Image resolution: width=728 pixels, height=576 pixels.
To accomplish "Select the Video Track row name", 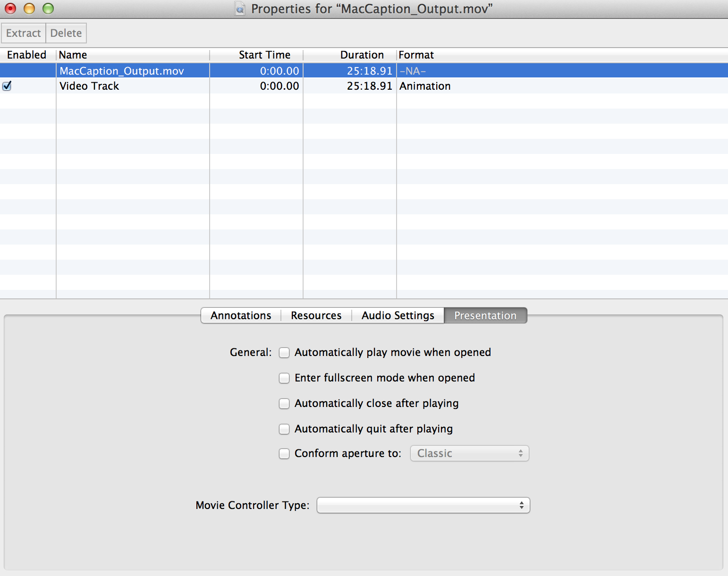I will 89,86.
